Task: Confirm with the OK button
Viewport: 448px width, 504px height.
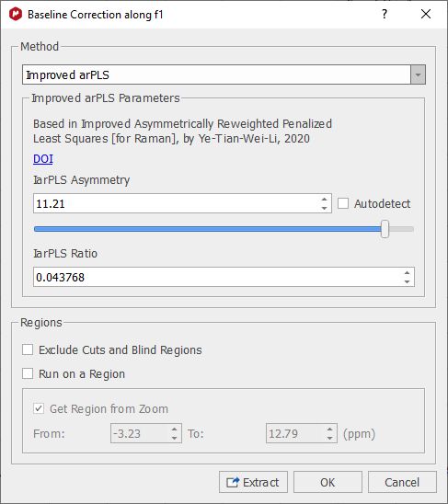Action: (327, 482)
